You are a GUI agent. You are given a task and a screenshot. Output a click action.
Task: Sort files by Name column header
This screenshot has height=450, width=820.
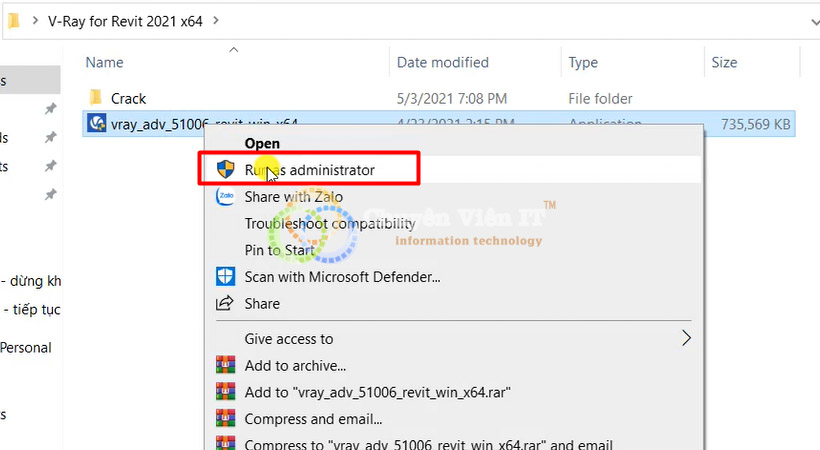click(x=105, y=62)
